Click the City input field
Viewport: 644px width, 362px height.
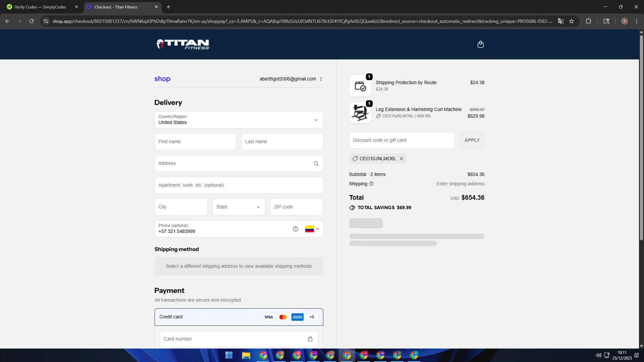click(x=181, y=207)
